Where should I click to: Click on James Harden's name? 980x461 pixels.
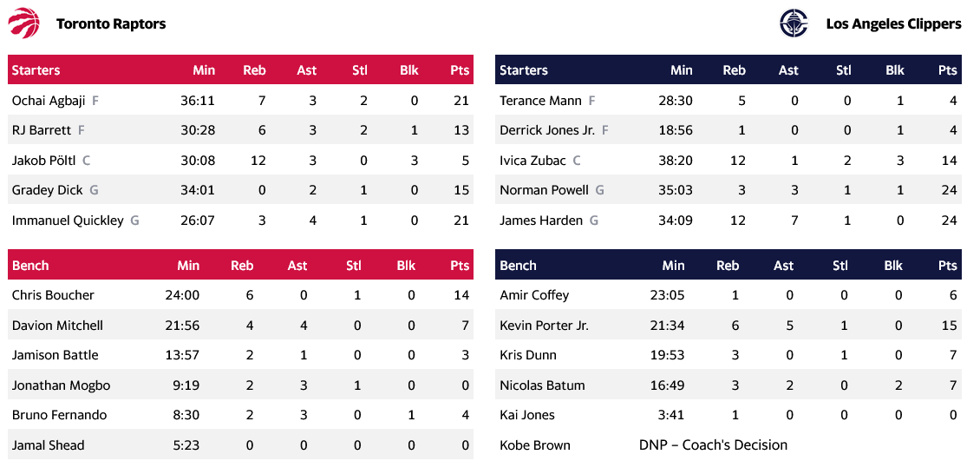point(541,221)
